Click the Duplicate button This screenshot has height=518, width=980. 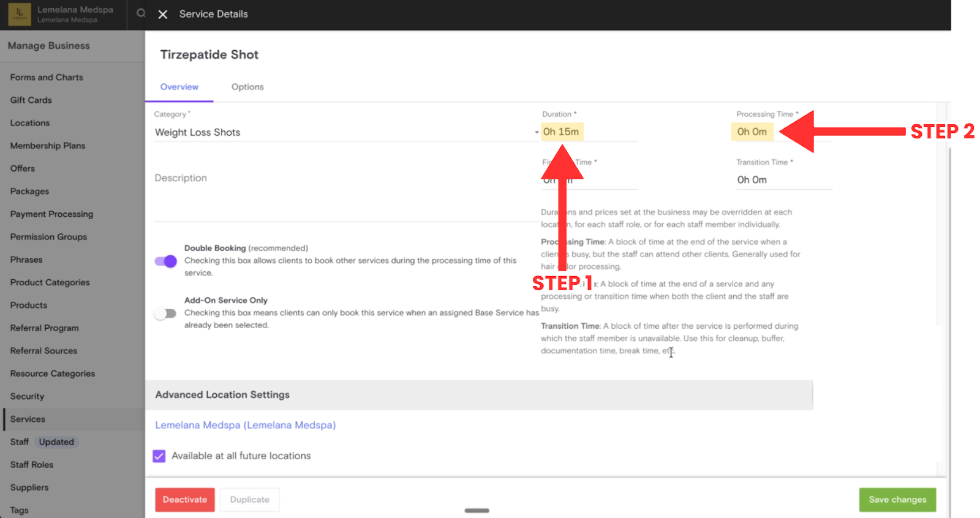(x=250, y=500)
